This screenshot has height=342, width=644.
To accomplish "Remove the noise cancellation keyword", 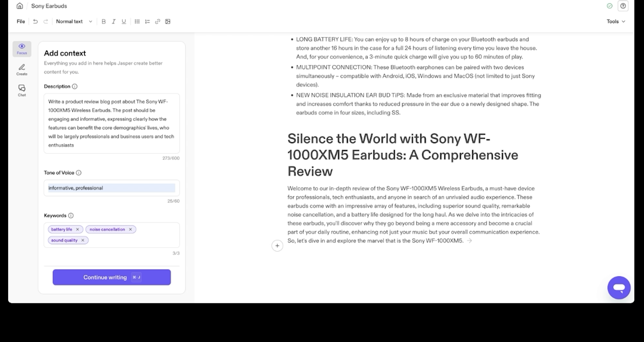I will click(130, 229).
